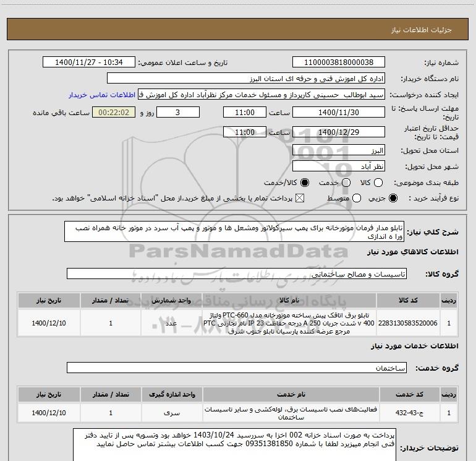The height and width of the screenshot is (461, 476).
Task: Click the goods table کد کالا column header
Action: (408, 300)
